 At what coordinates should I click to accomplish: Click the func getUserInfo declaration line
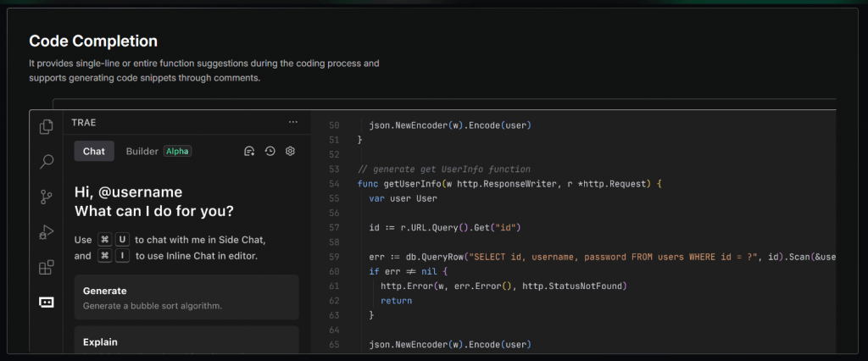pos(509,184)
